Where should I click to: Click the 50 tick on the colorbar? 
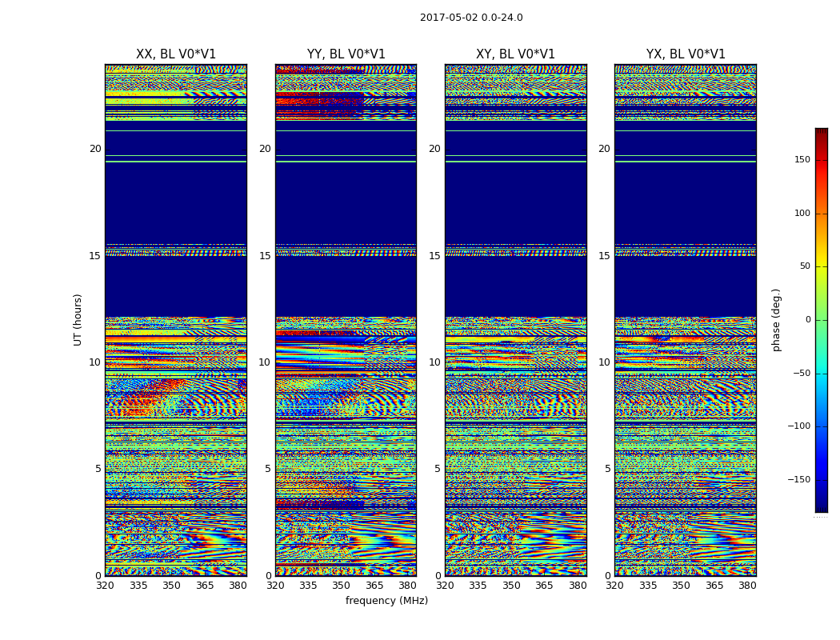804,266
